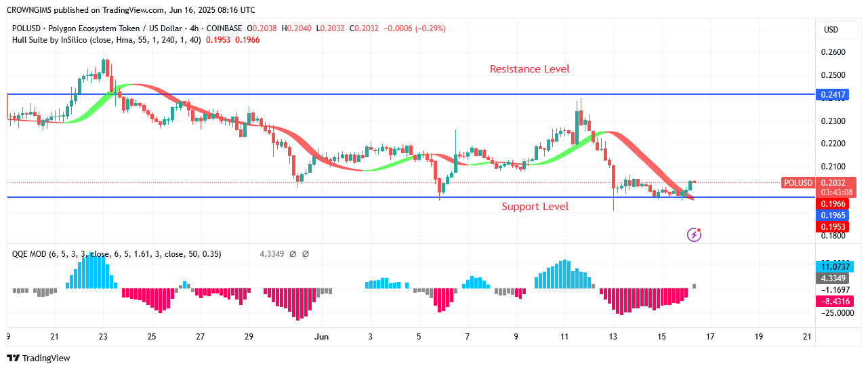
Task: Click the dotted current price line
Action: coord(411,182)
